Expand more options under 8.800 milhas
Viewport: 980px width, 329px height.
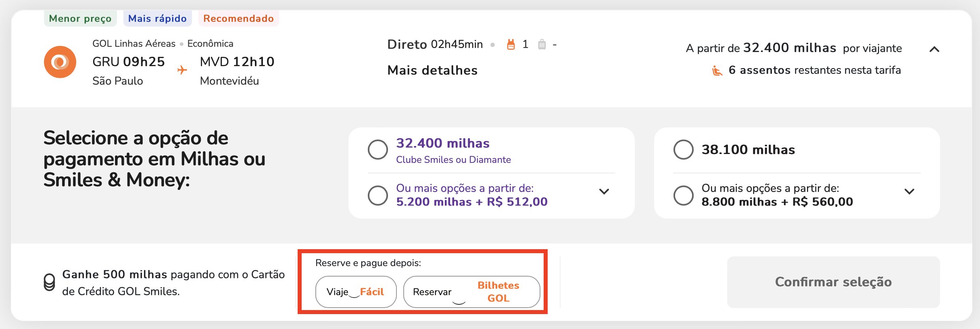pyautogui.click(x=909, y=192)
